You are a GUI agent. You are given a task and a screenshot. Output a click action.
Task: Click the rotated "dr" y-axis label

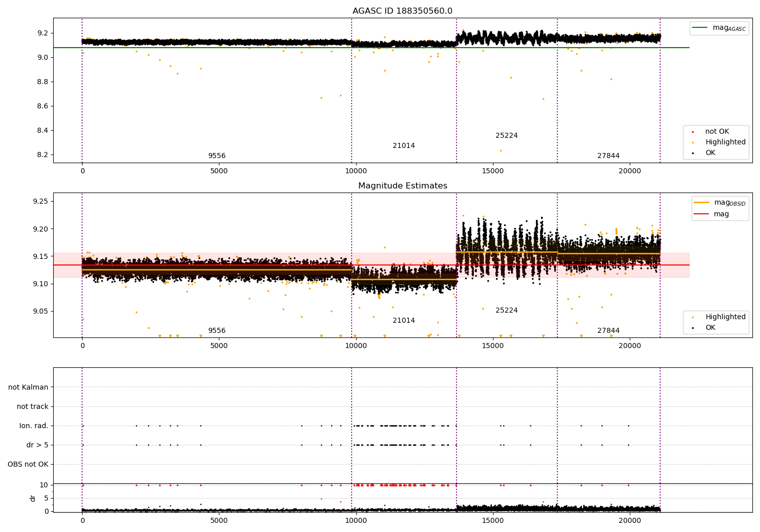33,498
